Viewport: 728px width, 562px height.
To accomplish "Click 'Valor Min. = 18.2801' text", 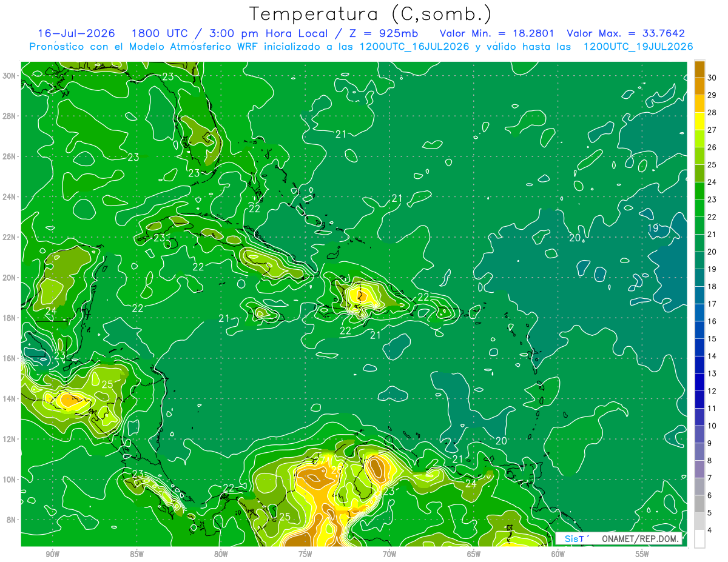I will 497,33.
